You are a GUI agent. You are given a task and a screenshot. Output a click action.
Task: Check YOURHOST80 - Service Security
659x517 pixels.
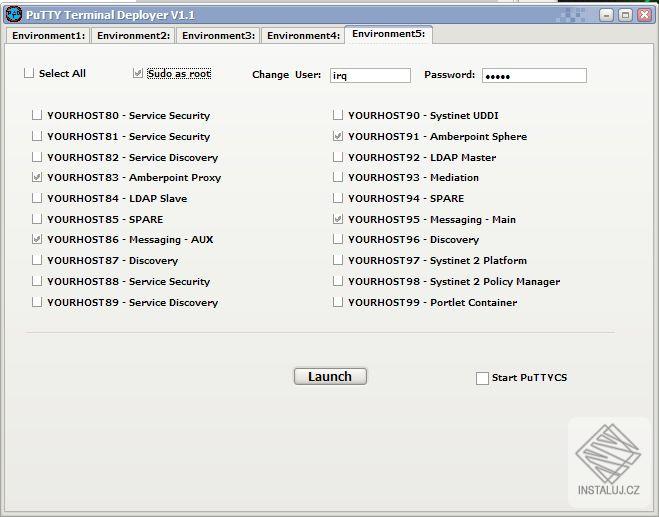click(37, 115)
